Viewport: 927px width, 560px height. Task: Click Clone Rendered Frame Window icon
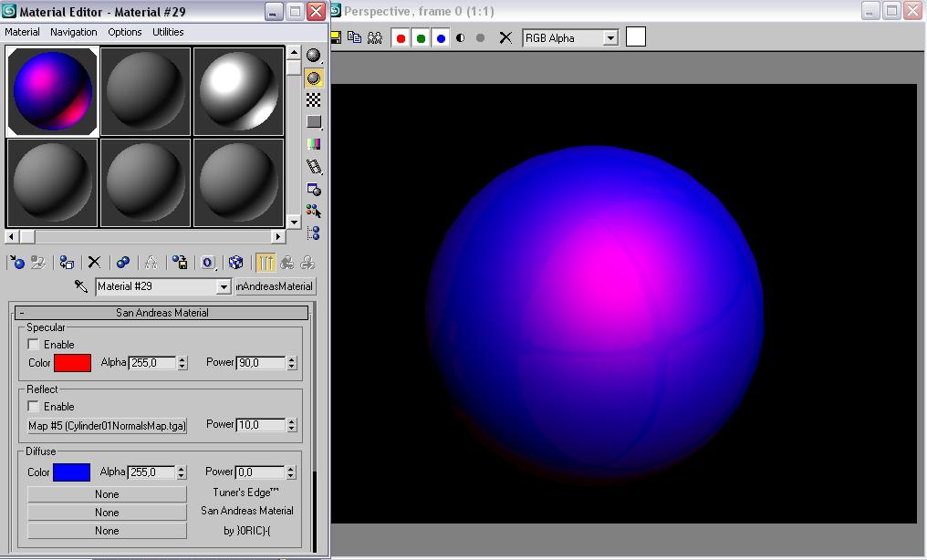point(354,37)
